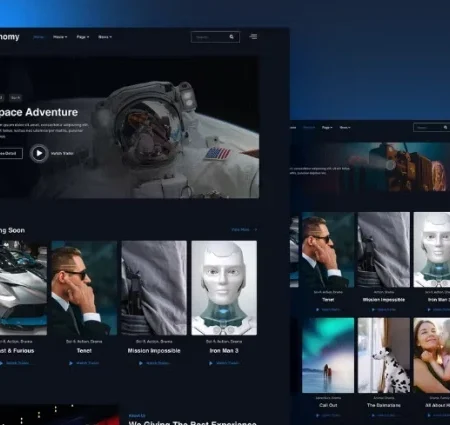Expand the News dropdown in left page nav

(105, 37)
